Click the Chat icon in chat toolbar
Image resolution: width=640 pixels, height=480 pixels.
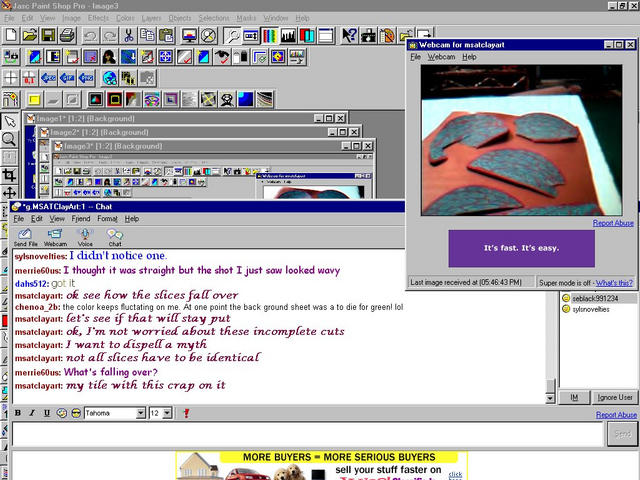pos(115,237)
